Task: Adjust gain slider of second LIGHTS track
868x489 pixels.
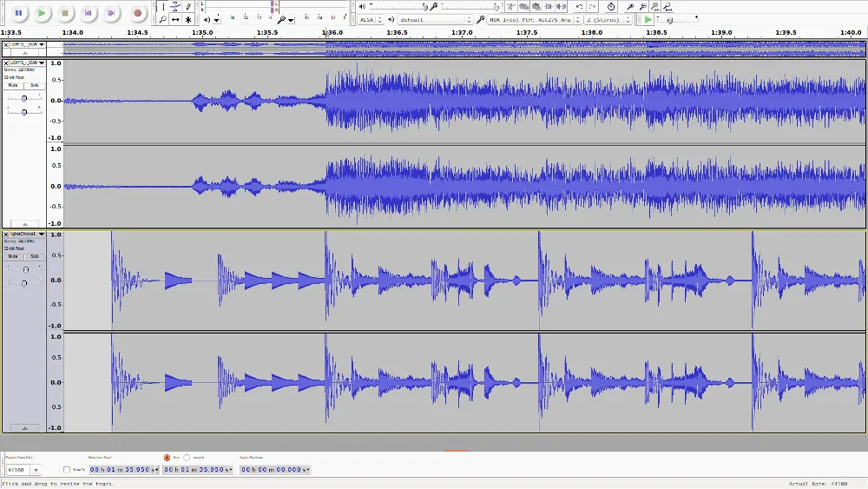Action: [24, 98]
